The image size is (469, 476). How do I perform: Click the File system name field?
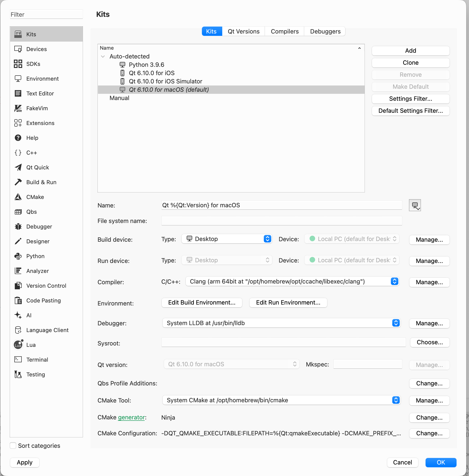pyautogui.click(x=282, y=221)
